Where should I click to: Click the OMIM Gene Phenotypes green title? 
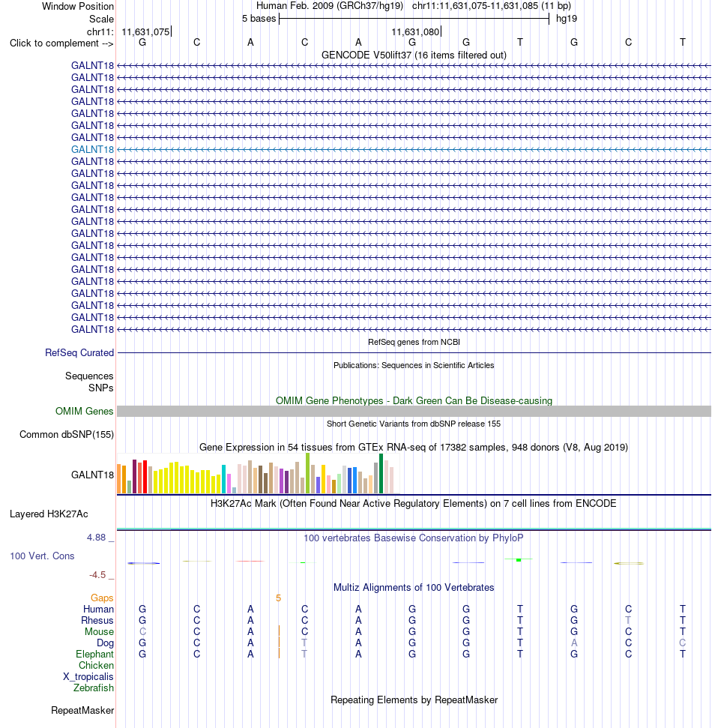coord(414,400)
